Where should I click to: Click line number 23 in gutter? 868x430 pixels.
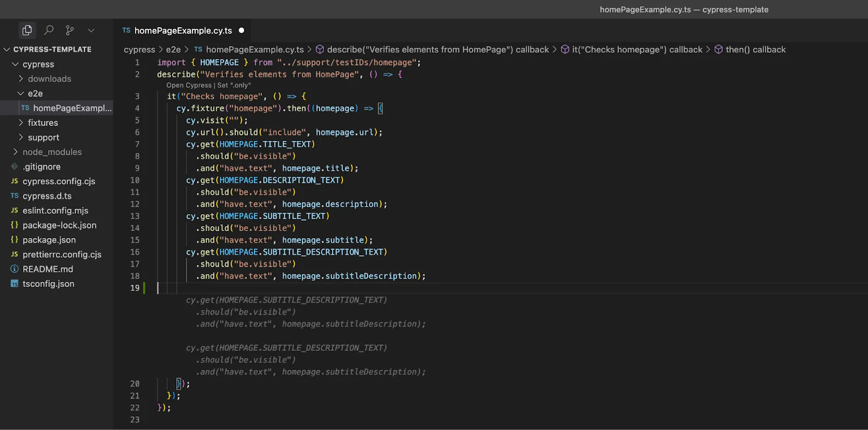pos(135,420)
